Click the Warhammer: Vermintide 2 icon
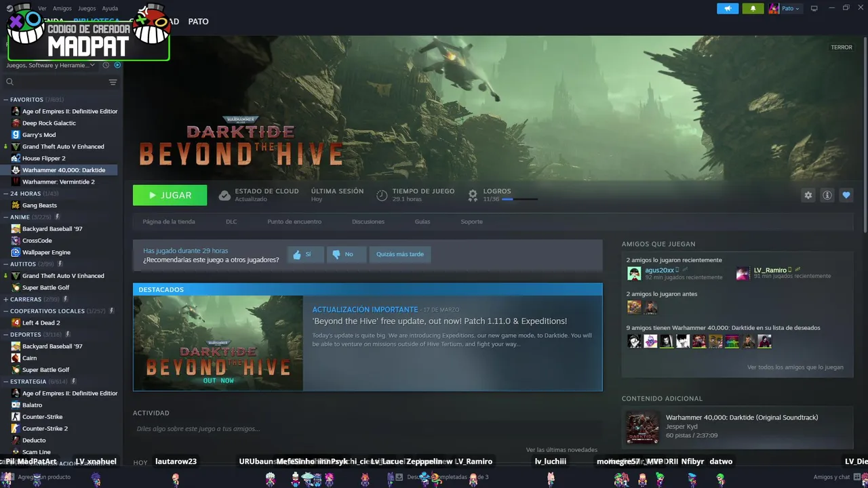Screen dimensions: 868x488 tap(16, 182)
